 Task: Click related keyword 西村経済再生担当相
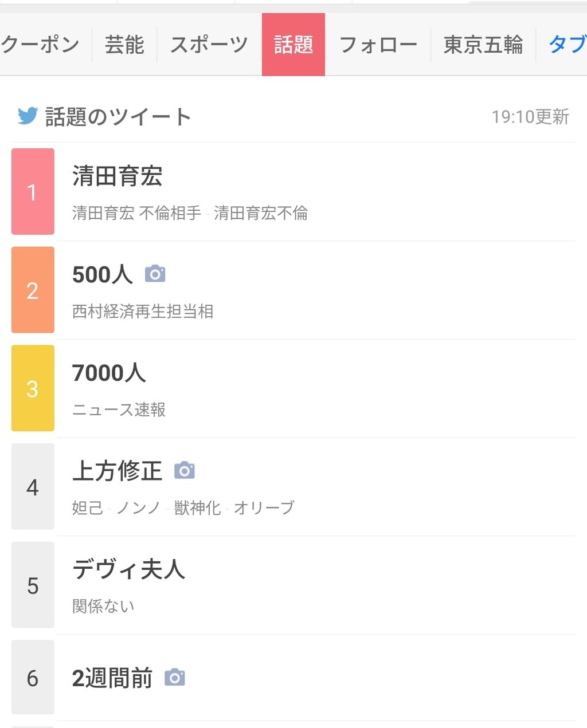click(143, 312)
